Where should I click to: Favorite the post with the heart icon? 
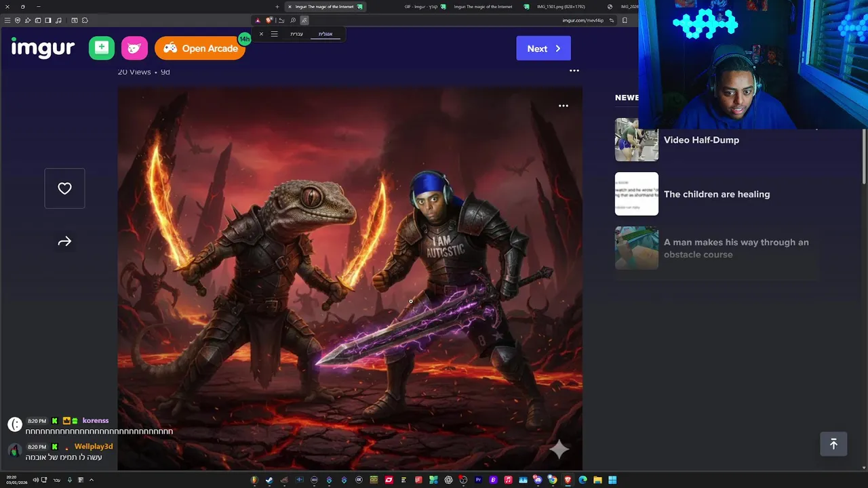pyautogui.click(x=64, y=188)
